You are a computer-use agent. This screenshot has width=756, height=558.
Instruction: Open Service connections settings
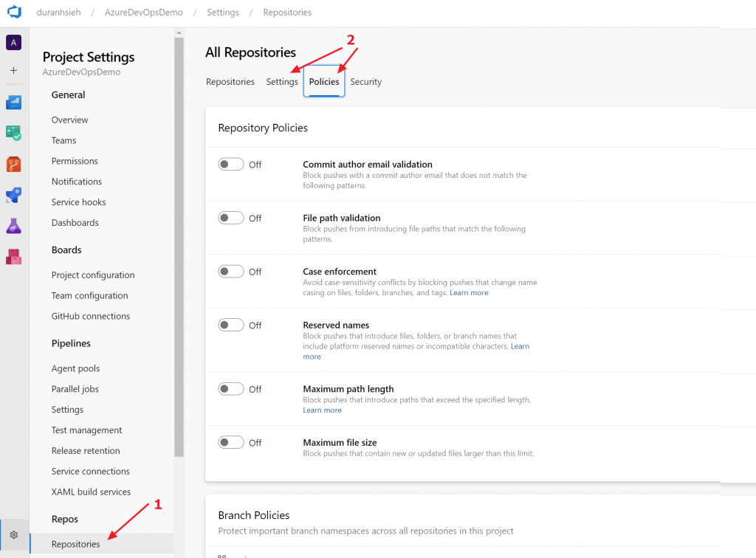[x=91, y=471]
